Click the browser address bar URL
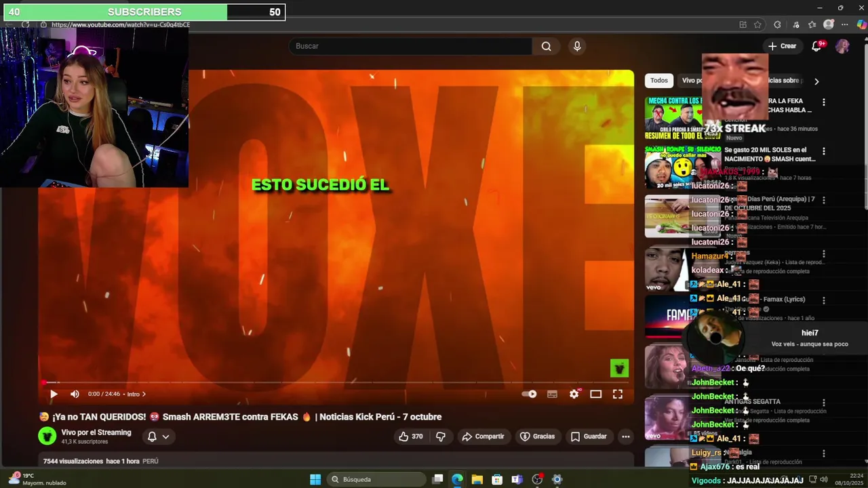This screenshot has height=488, width=868. 121,24
